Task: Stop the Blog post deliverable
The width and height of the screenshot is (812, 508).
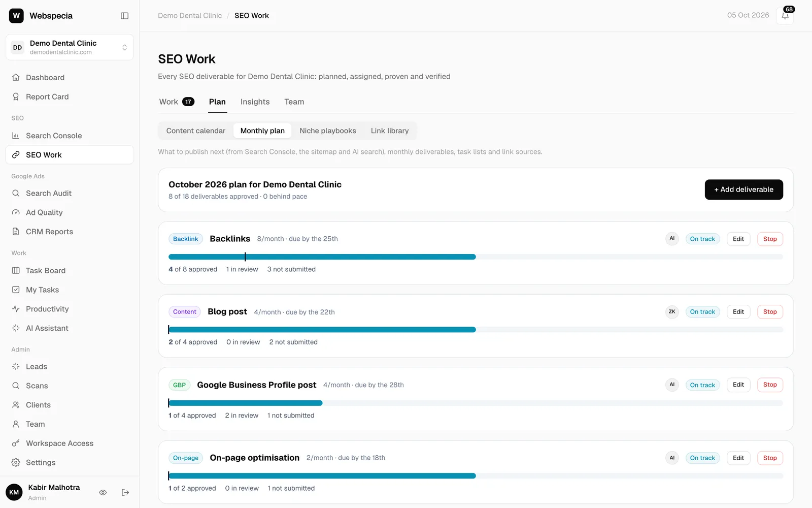Action: pyautogui.click(x=770, y=312)
